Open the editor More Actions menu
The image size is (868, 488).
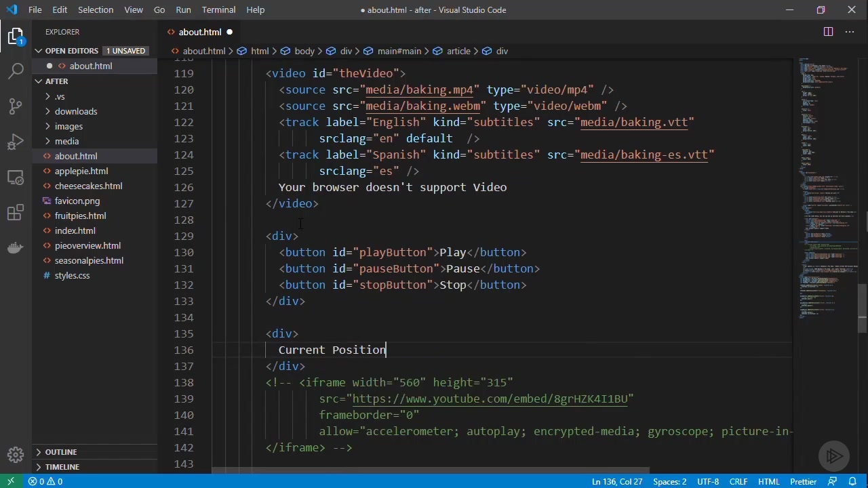[x=849, y=32]
